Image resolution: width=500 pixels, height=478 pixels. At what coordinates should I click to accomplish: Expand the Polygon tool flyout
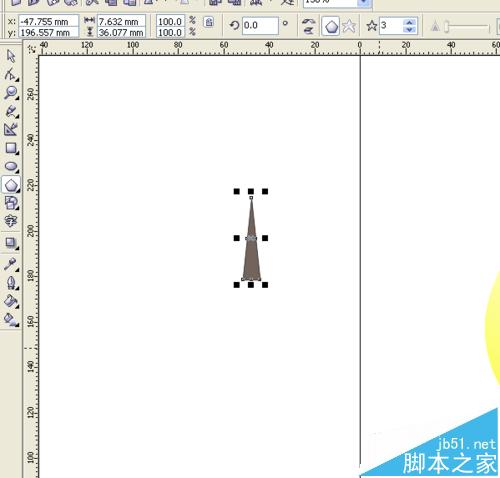pos(18,190)
